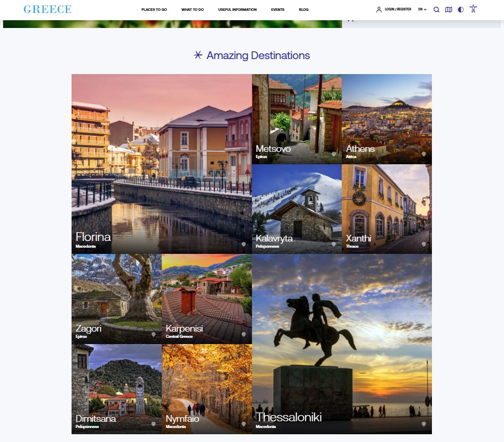
Task: Open the Kalavryta destination tile
Action: click(297, 209)
